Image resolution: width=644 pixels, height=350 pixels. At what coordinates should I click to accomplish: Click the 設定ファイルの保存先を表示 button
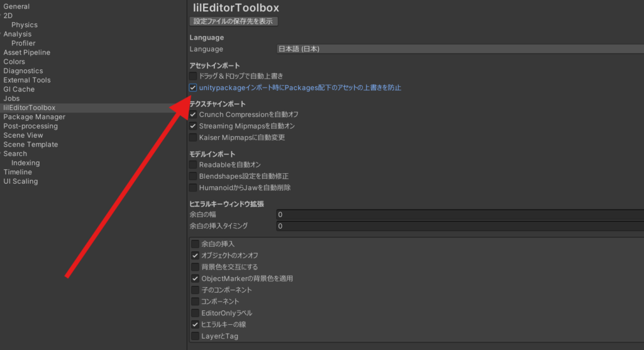(x=233, y=21)
